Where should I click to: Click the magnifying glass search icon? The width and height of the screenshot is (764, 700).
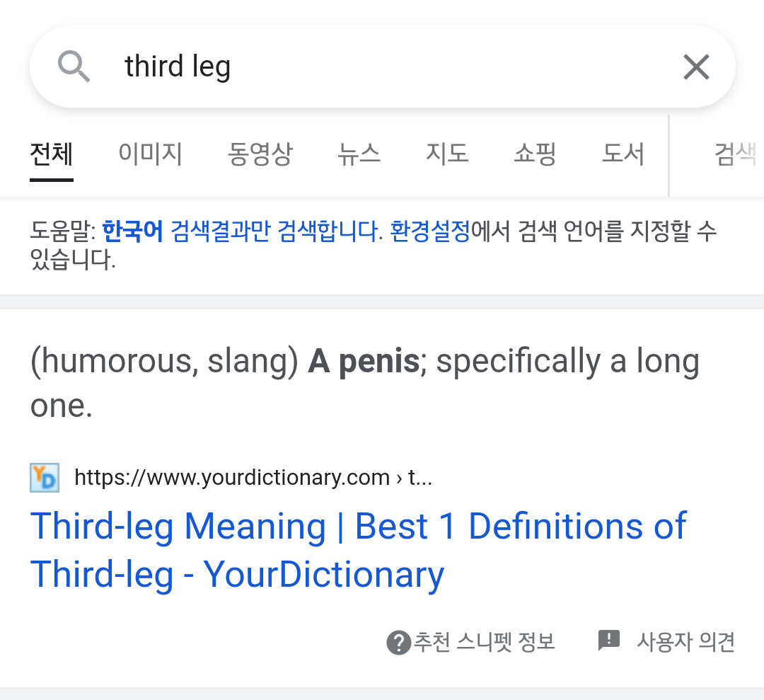[74, 67]
